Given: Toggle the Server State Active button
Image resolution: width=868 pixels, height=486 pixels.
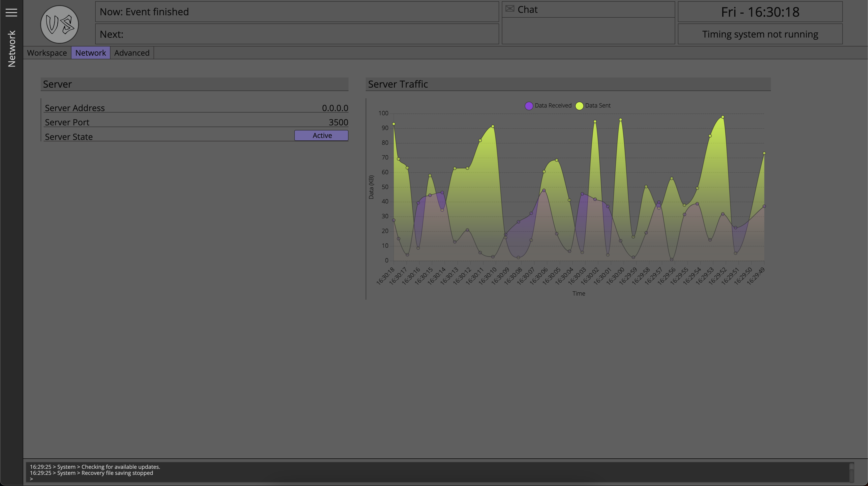Looking at the screenshot, I should (x=321, y=135).
